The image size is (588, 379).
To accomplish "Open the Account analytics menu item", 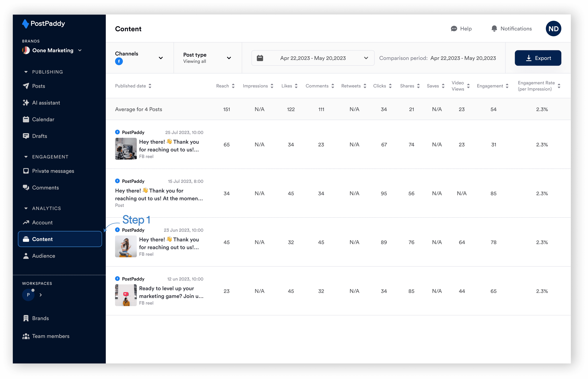I will (42, 222).
